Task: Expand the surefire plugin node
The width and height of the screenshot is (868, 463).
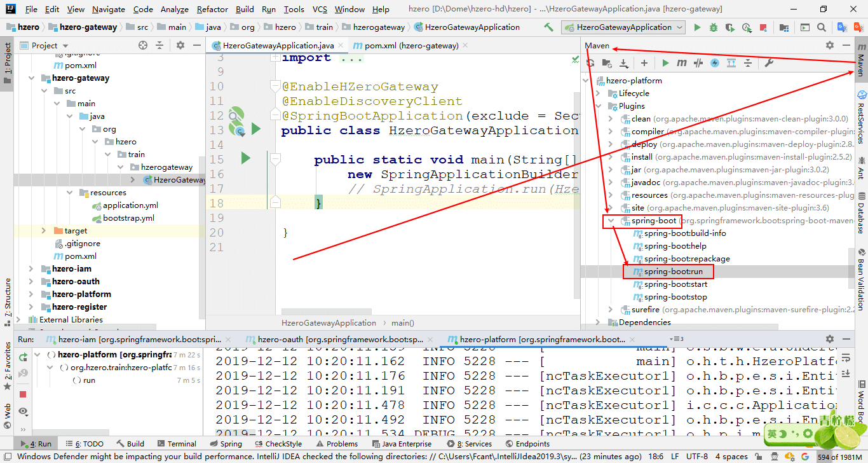Action: point(611,310)
